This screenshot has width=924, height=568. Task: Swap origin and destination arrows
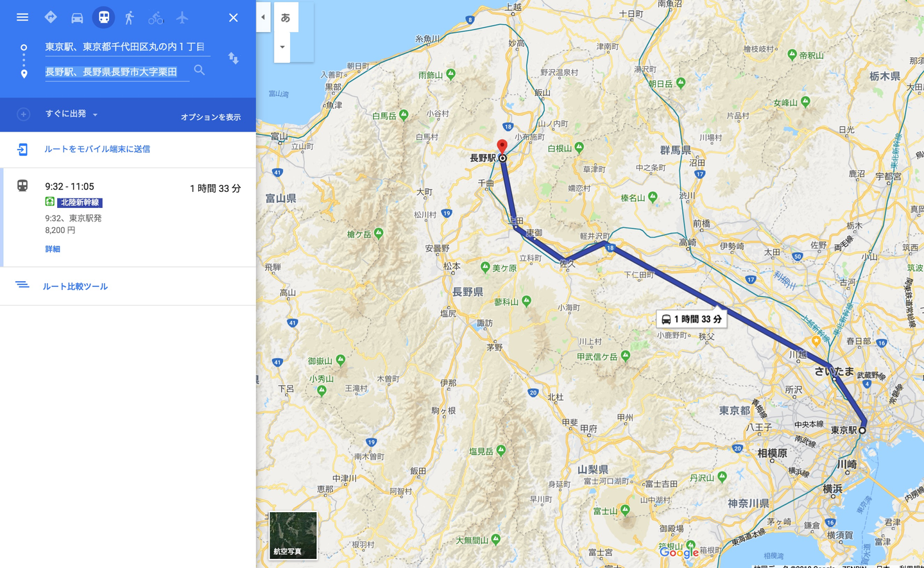point(234,58)
